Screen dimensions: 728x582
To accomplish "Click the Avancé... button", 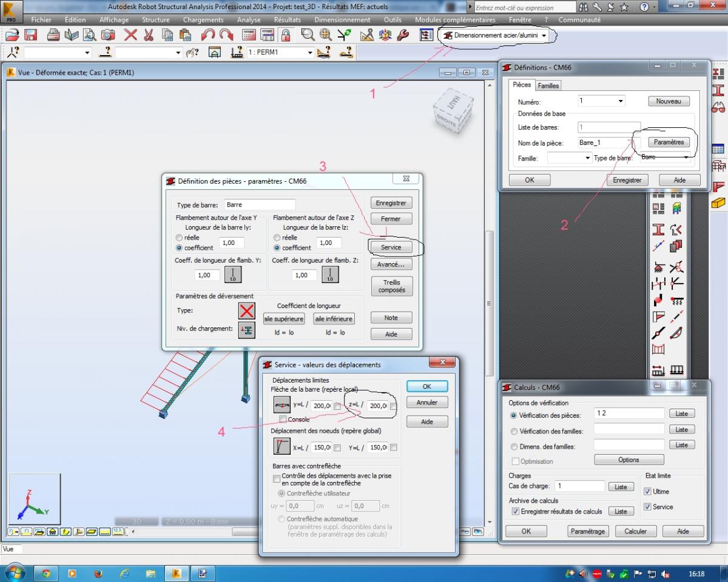I will (x=391, y=265).
